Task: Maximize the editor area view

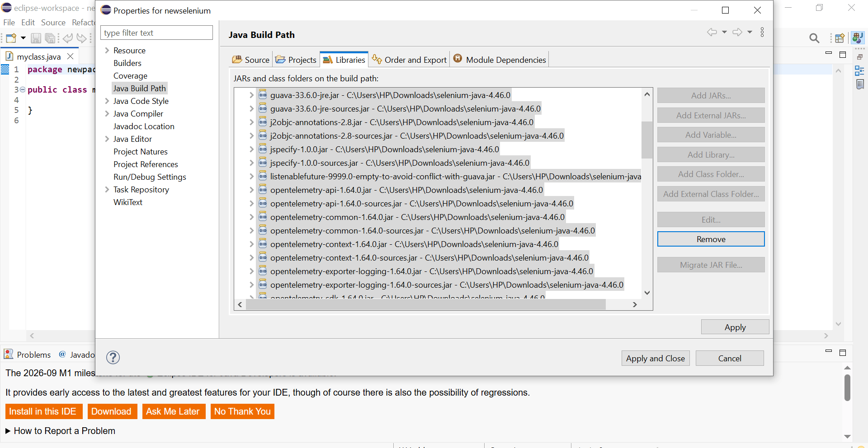Action: 843,55
